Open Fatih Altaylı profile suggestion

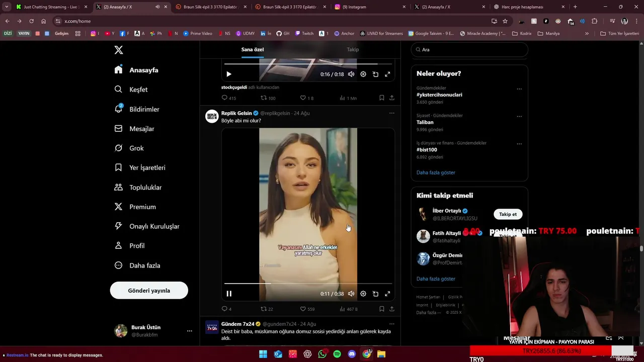[x=447, y=233]
